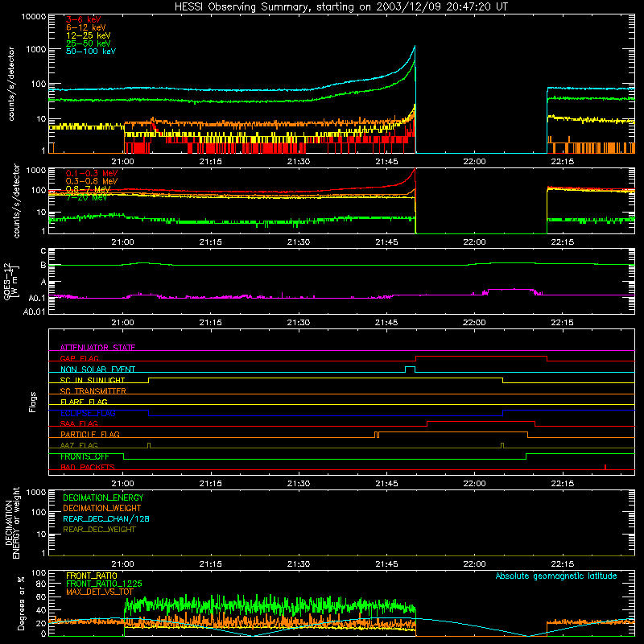Click the DECIMATION_WEIGHT legend label
Screen dimensions: 644x644
coord(102,508)
